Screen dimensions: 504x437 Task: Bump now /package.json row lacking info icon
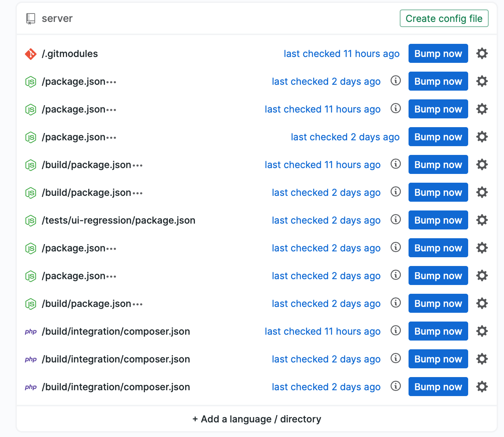click(438, 137)
